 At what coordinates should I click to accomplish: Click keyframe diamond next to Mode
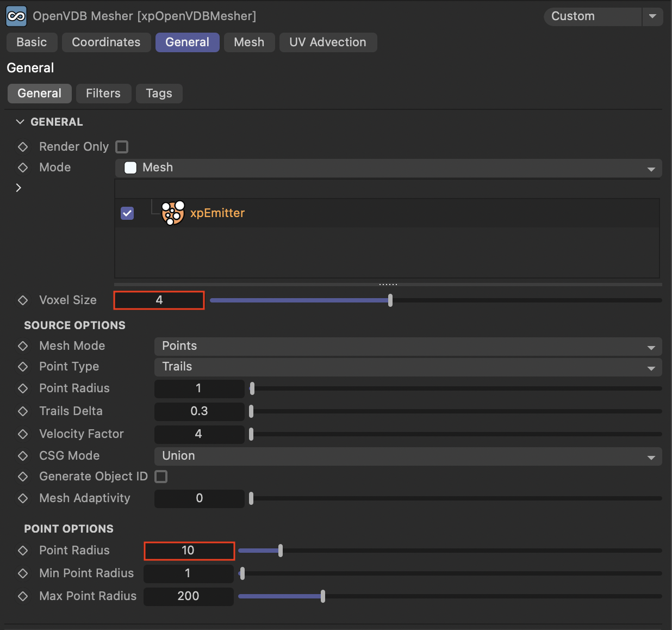pos(23,168)
